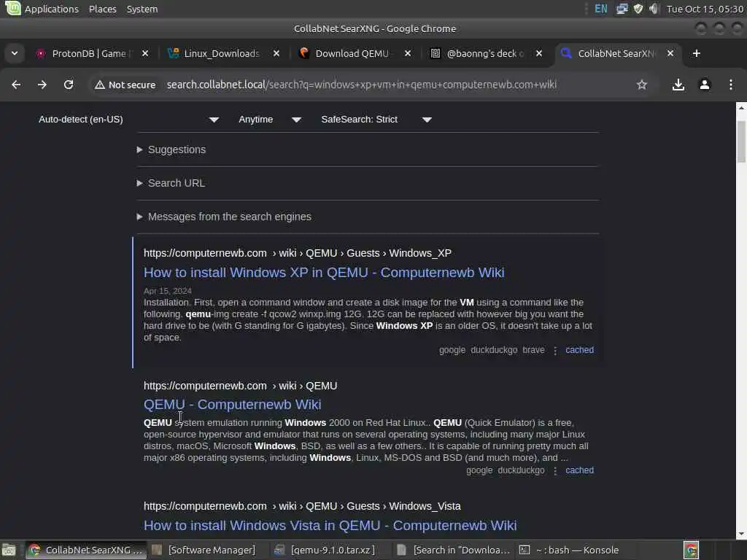Open a new tab with plus icon
The image size is (747, 560).
coord(697,53)
